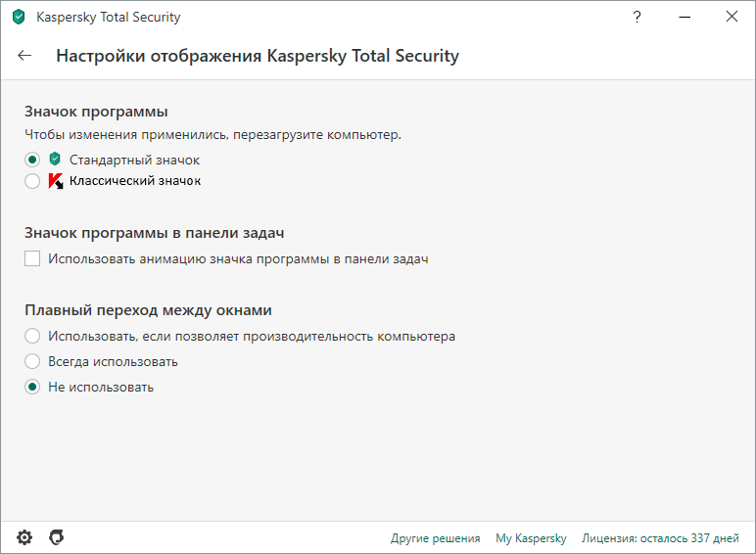Viewport: 756px width, 554px height.
Task: Open the My Kaspersky link
Action: point(531,538)
